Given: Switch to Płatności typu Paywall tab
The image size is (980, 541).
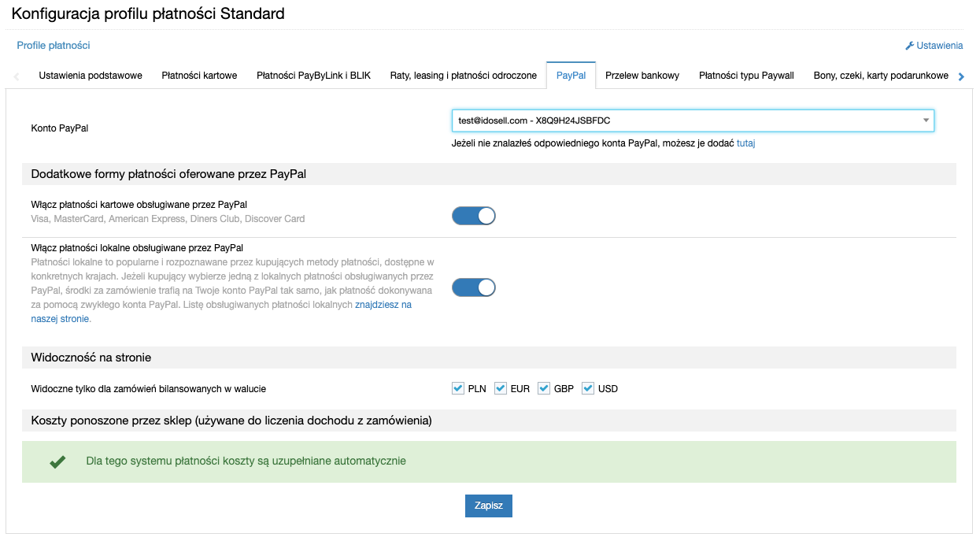Looking at the screenshot, I should coord(746,76).
